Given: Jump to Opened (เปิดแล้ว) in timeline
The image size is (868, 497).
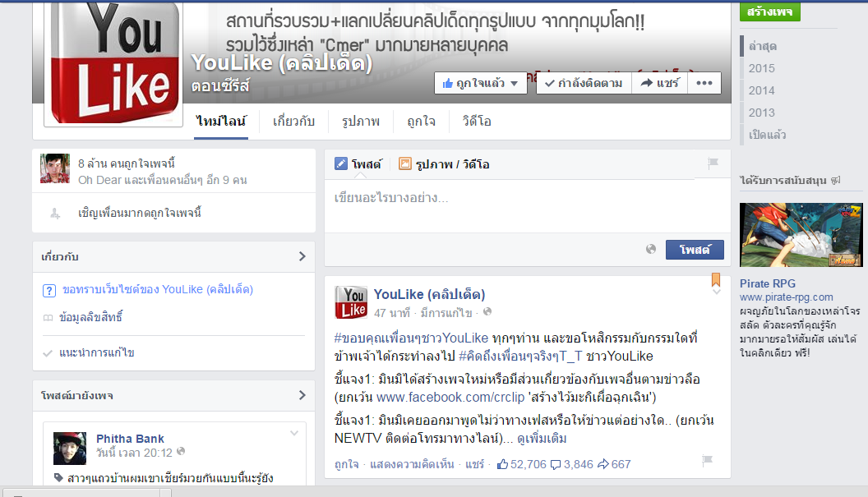Looking at the screenshot, I should click(x=767, y=135).
